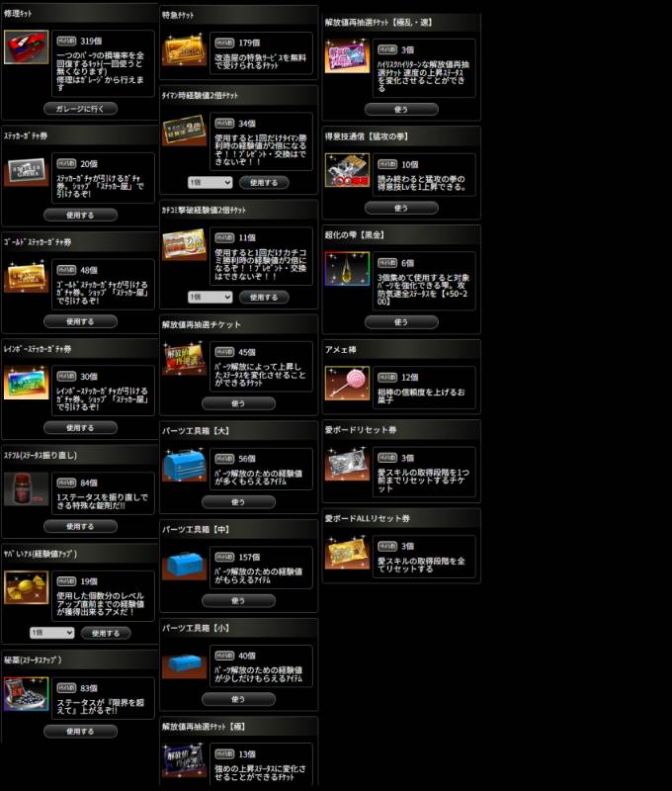Open quantity dropdown for タイマン時経験値2倍チケット

(x=210, y=183)
